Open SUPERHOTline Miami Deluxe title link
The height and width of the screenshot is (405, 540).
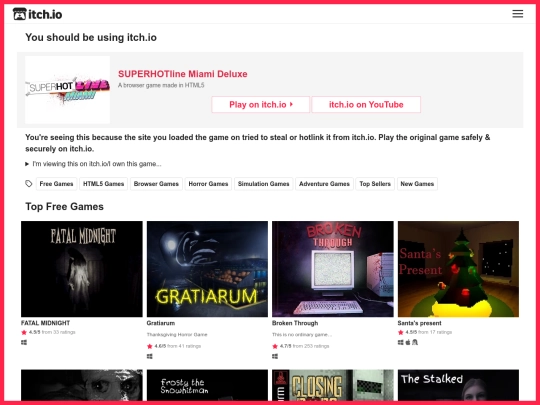pyautogui.click(x=183, y=74)
